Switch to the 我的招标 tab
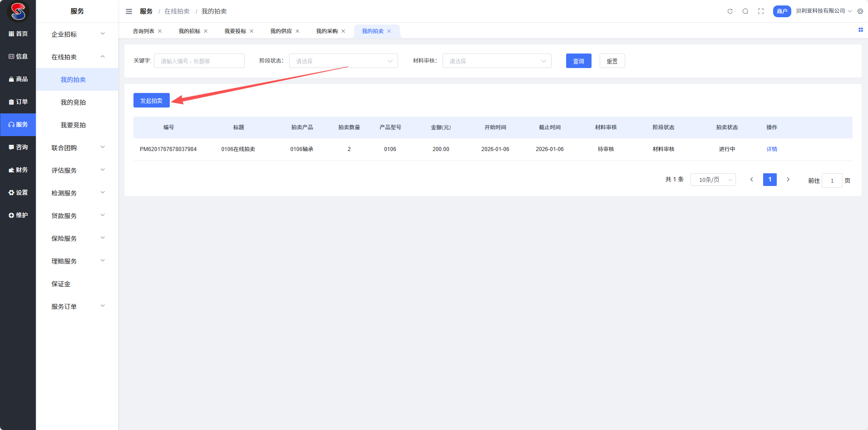This screenshot has height=430, width=868. tap(189, 31)
